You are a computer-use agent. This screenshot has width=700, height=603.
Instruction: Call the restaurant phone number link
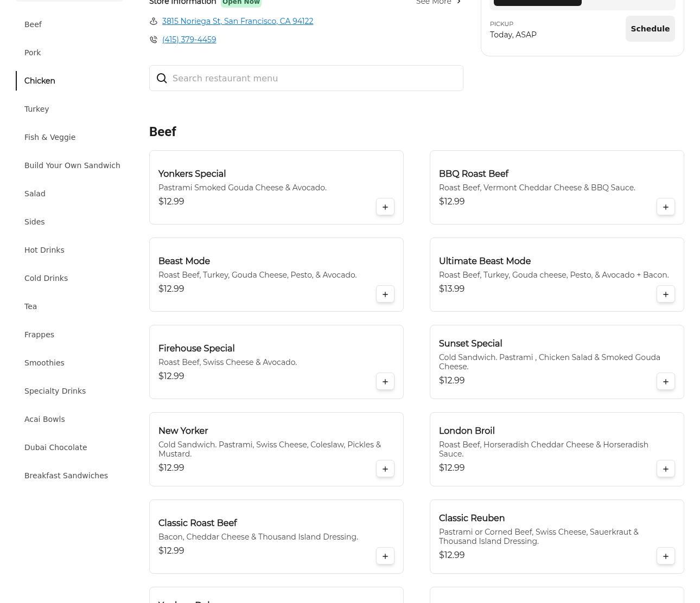point(189,40)
